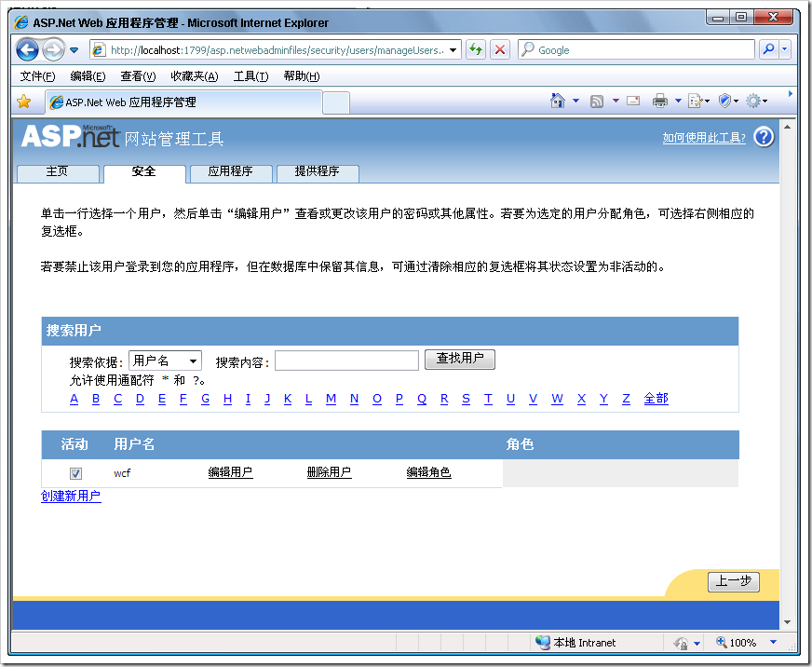The width and height of the screenshot is (812, 667).
Task: Click the page scrollbar down arrow
Action: 787,622
